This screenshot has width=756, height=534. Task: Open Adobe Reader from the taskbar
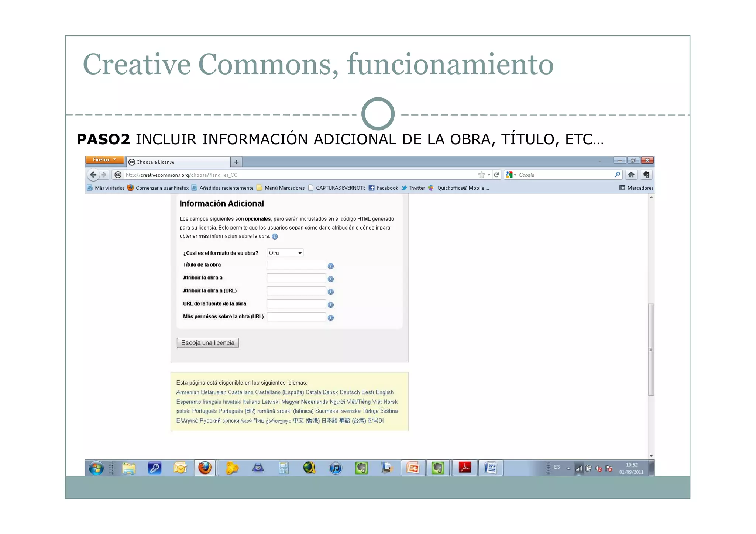click(x=464, y=468)
